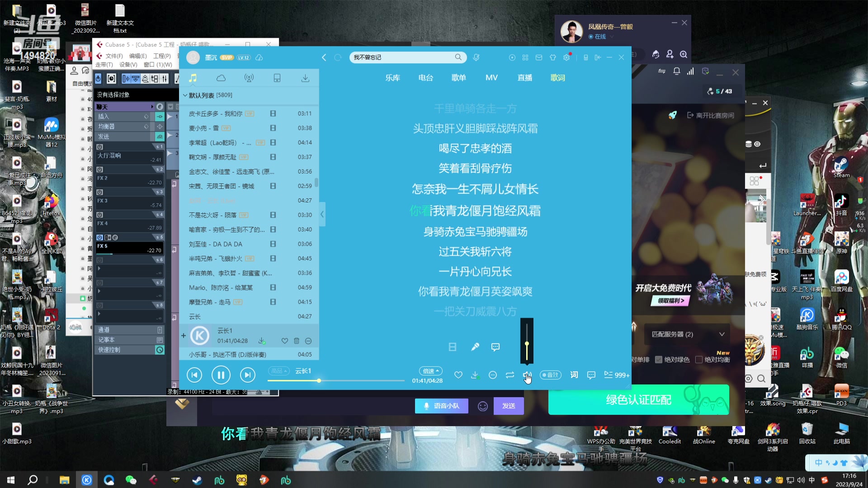Go to previous track
Viewport: 868px width, 488px height.
194,375
